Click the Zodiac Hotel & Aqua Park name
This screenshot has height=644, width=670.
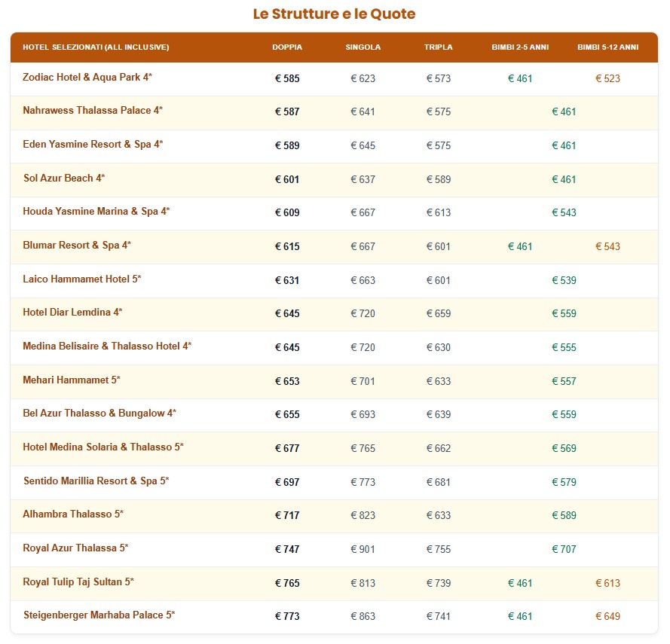coord(87,78)
